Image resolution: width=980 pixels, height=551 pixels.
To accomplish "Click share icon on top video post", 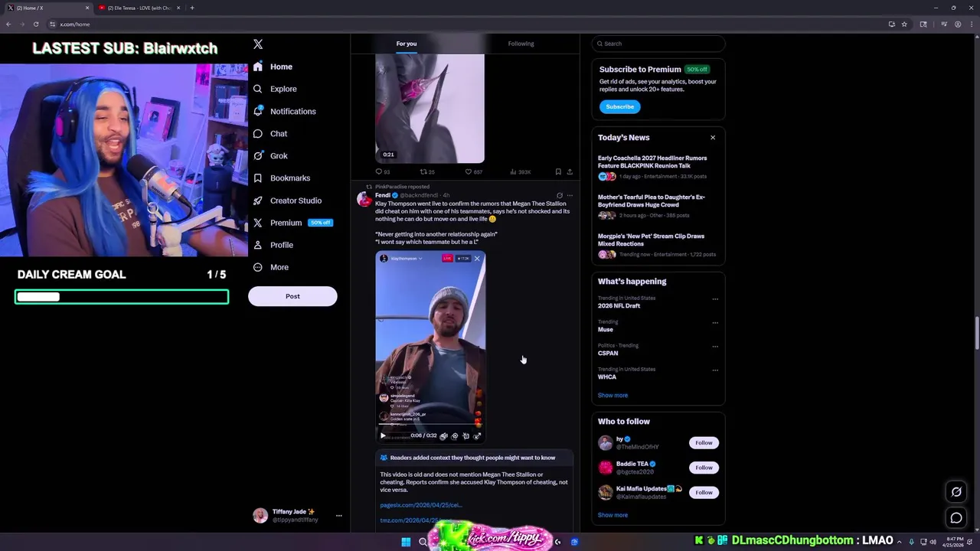I will click(x=570, y=172).
